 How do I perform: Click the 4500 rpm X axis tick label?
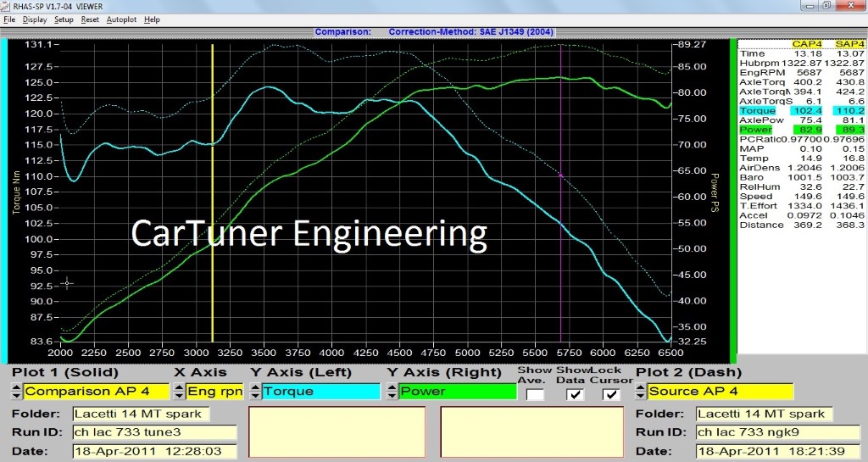(399, 353)
